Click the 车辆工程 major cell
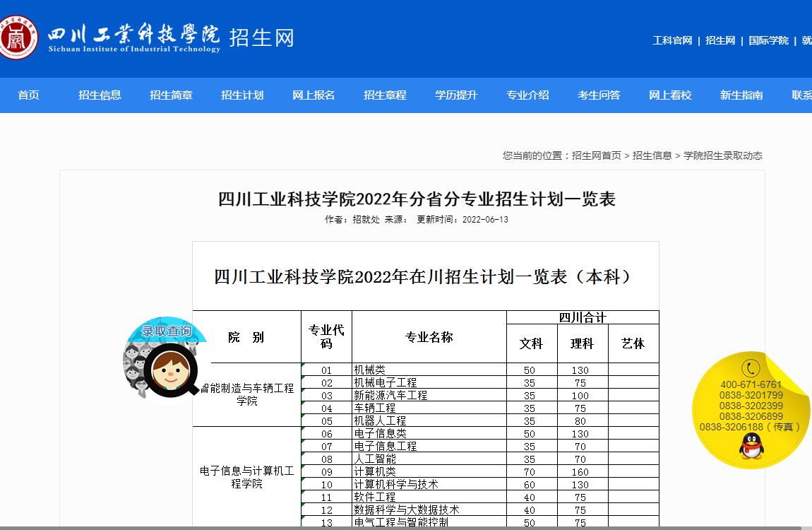Image resolution: width=812 pixels, height=530 pixels. pyautogui.click(x=429, y=408)
